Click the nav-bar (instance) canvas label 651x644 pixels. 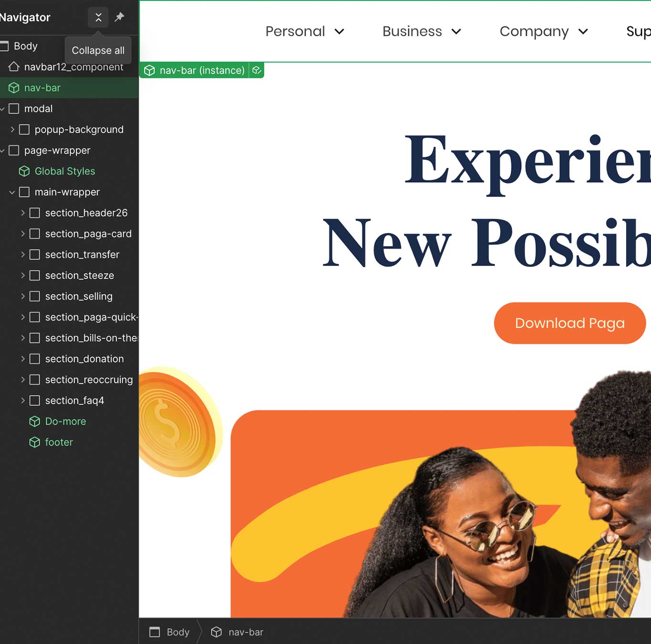click(x=202, y=71)
